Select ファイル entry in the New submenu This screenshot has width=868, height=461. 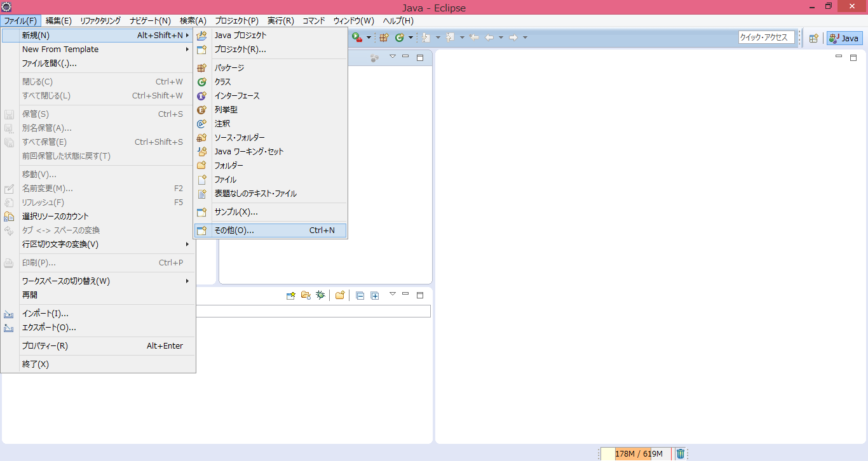tap(271, 180)
